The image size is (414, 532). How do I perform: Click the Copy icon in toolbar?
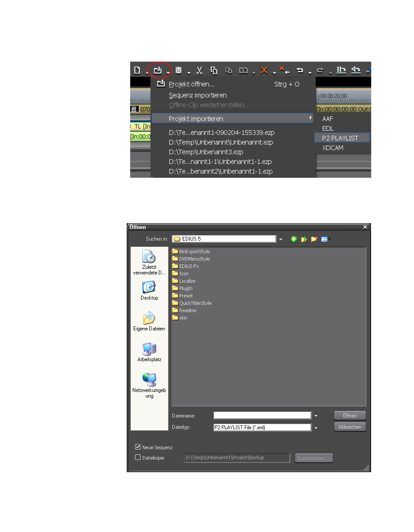coord(214,70)
